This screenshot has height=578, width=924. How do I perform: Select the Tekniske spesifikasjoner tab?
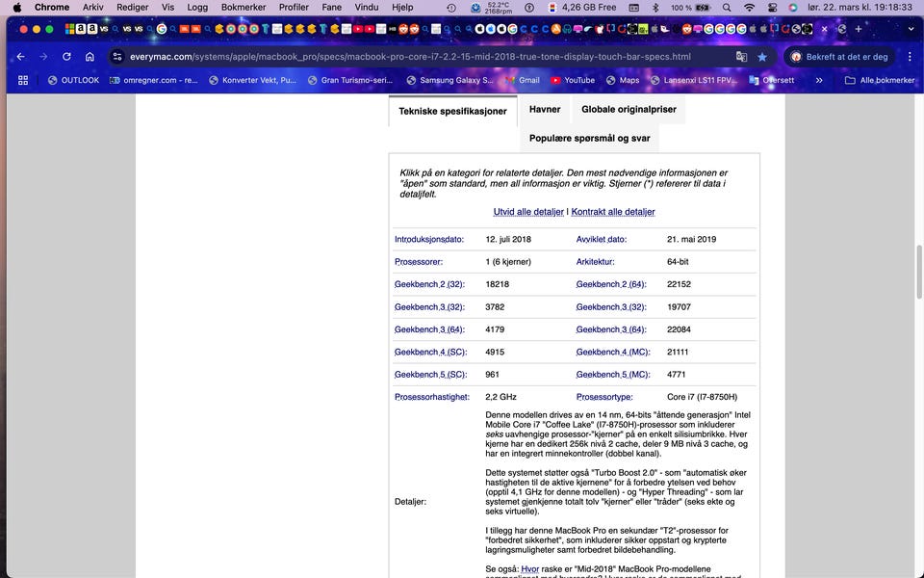coord(452,111)
